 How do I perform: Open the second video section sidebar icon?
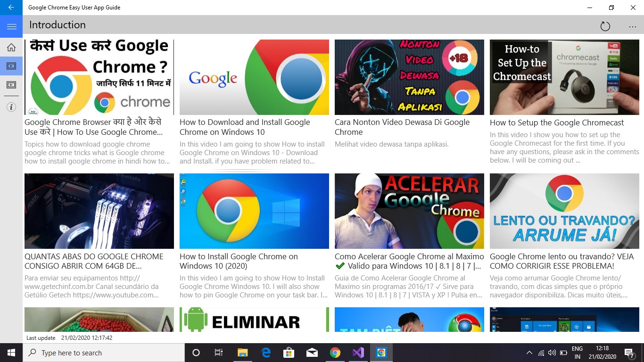(11, 85)
